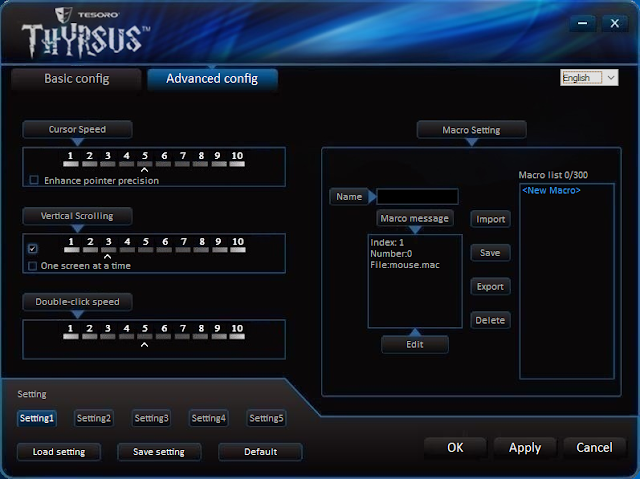Screen dimensions: 640x479
Task: Click the macro message info box
Action: pos(415,281)
